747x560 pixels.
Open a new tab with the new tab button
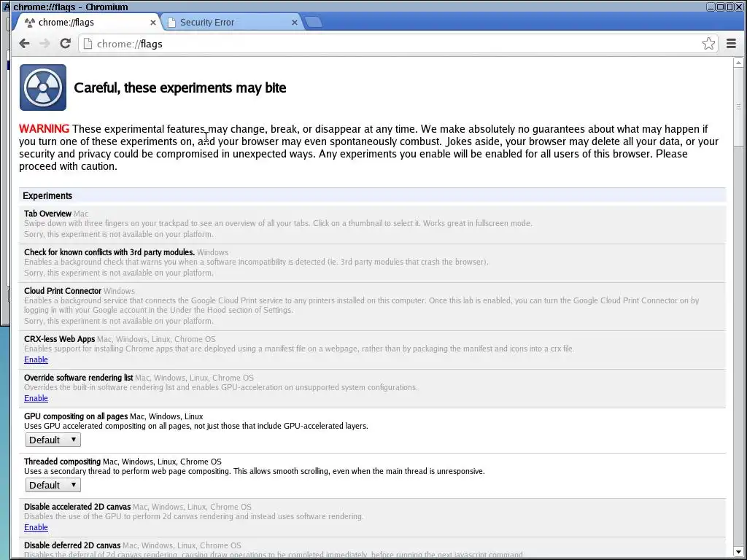pyautogui.click(x=313, y=23)
